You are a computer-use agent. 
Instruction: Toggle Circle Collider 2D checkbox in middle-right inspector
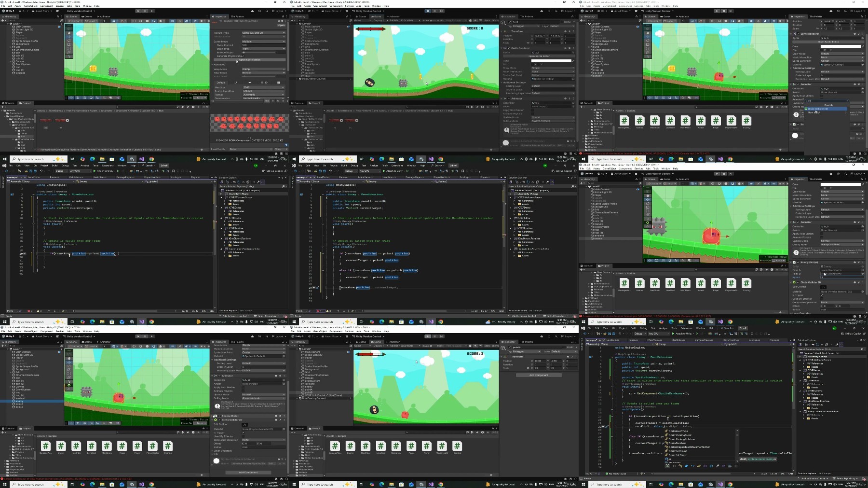[x=798, y=282]
